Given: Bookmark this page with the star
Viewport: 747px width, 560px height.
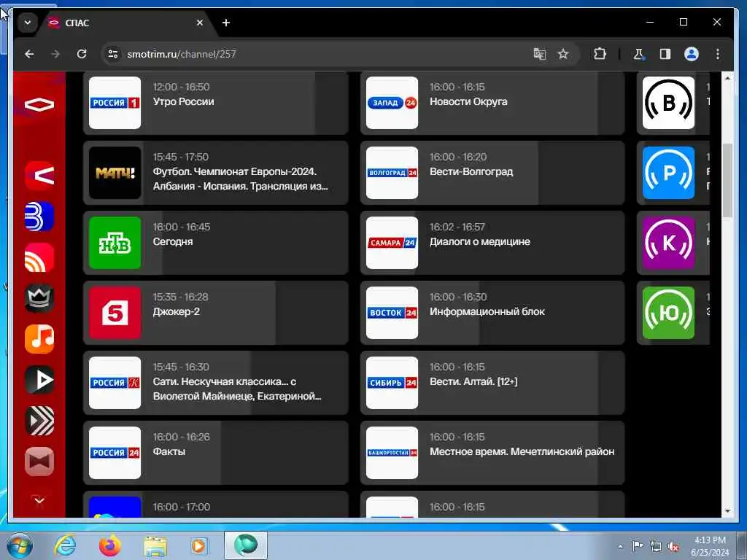Looking at the screenshot, I should point(563,54).
